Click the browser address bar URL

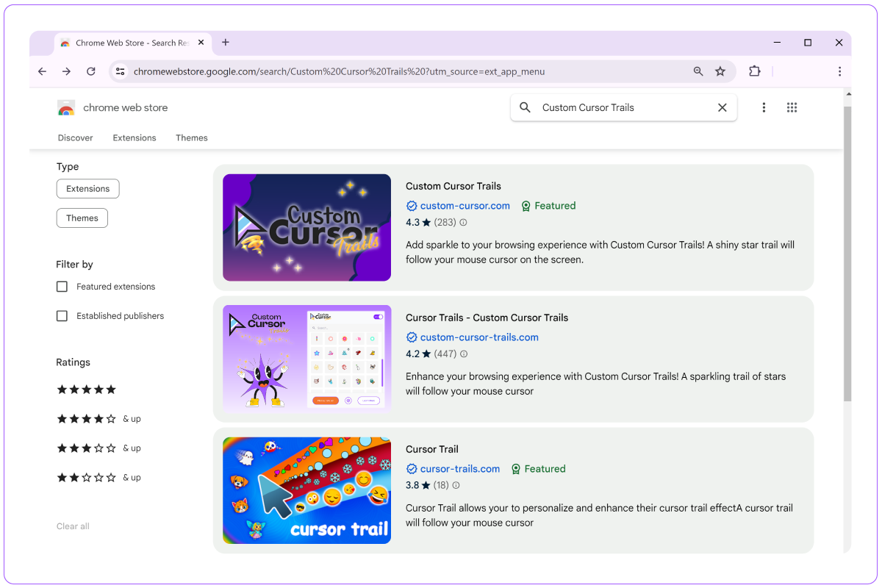point(339,71)
